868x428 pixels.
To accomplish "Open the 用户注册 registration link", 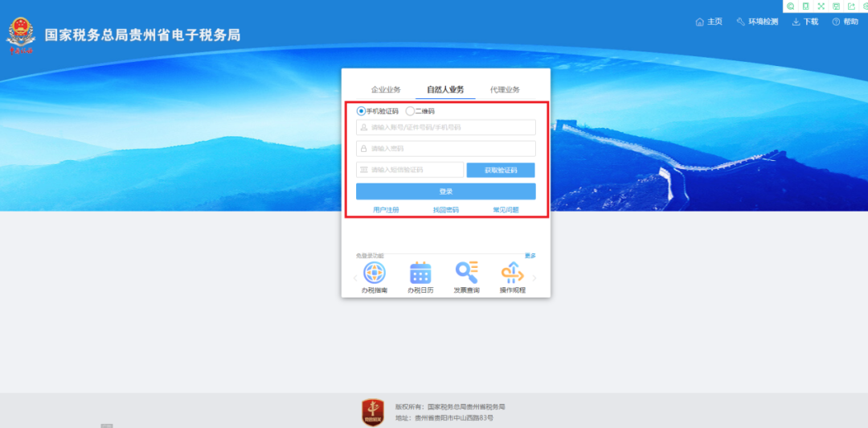I will [x=386, y=210].
